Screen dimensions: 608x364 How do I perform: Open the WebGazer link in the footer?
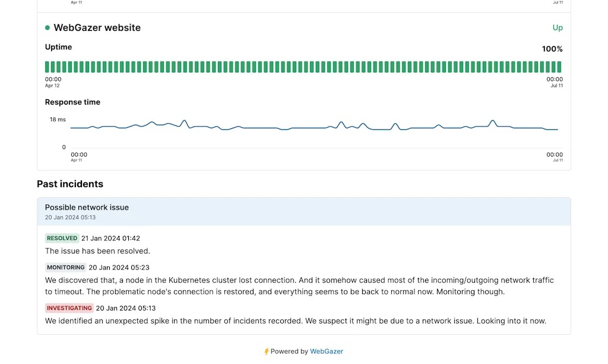327,351
